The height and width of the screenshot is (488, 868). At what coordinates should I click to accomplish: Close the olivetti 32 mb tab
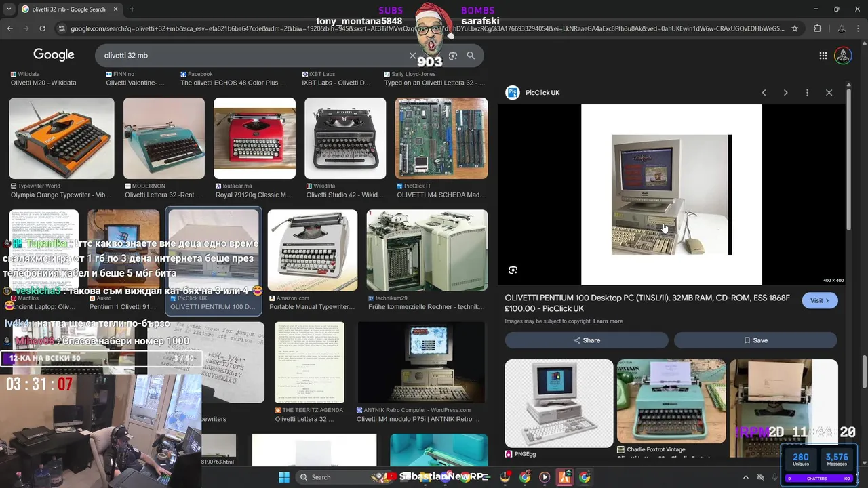pos(115,9)
